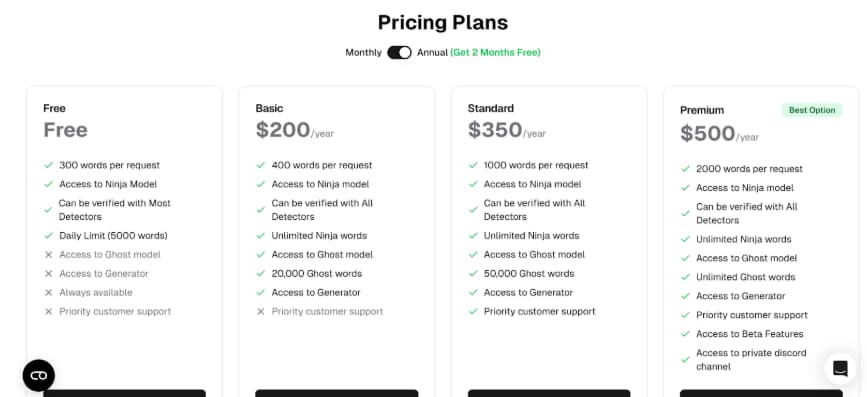Click checkmark beside Unlimited Ghost words
The height and width of the screenshot is (397, 867).
click(x=685, y=277)
